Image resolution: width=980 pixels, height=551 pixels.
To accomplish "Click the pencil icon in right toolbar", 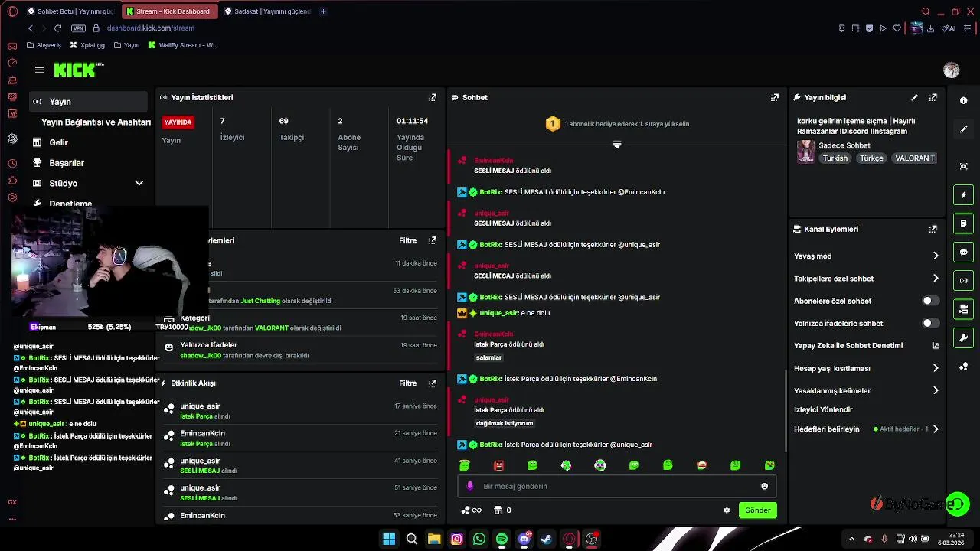I will point(963,129).
